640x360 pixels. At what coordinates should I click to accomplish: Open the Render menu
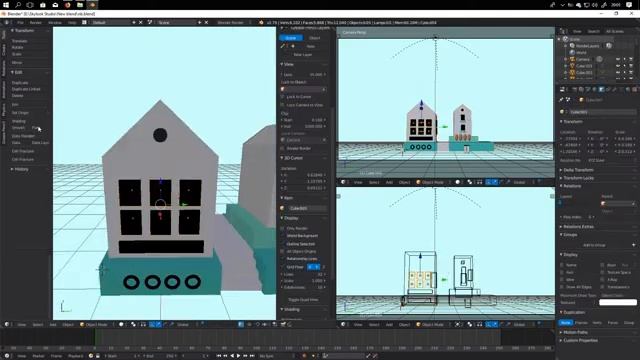coord(36,22)
